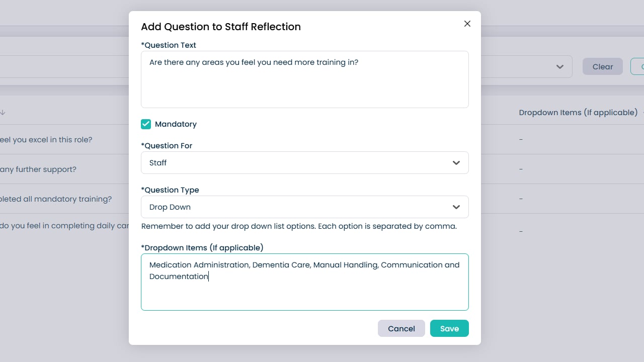Click the Mandatory label text
Screen dimensions: 644x362
pos(176,124)
